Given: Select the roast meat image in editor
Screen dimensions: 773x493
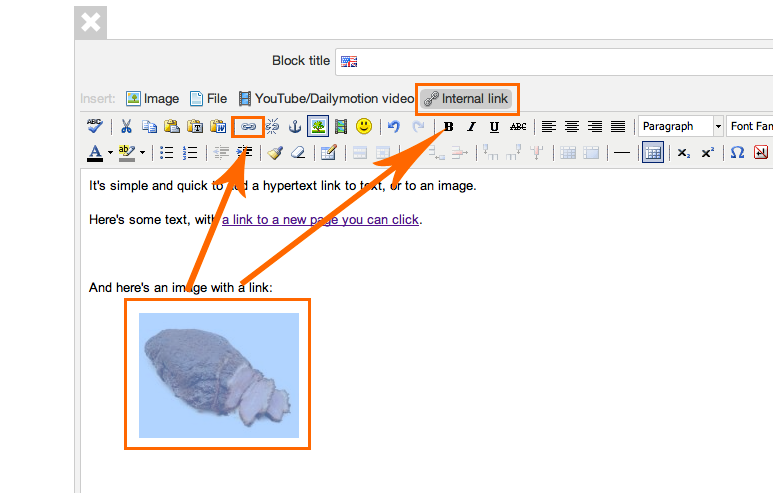Looking at the screenshot, I should pos(219,375).
